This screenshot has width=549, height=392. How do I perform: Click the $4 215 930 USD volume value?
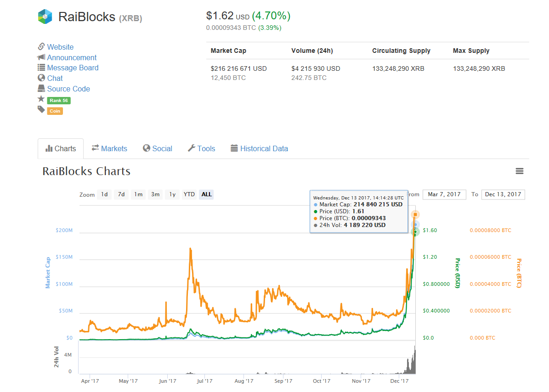[x=316, y=68]
